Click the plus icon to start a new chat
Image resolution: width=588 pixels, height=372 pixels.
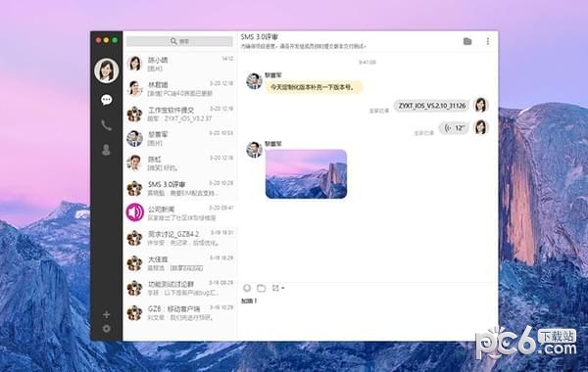pyautogui.click(x=107, y=314)
